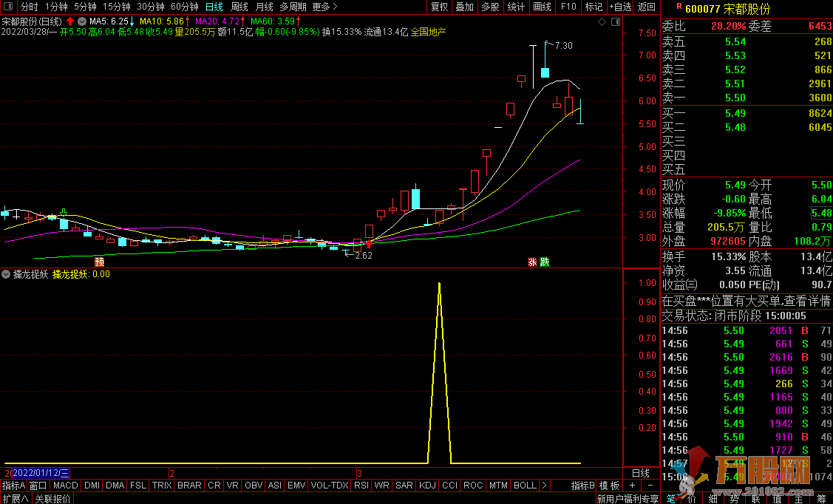Click the 全国地产 sector link
The width and height of the screenshot is (833, 504).
click(x=428, y=32)
